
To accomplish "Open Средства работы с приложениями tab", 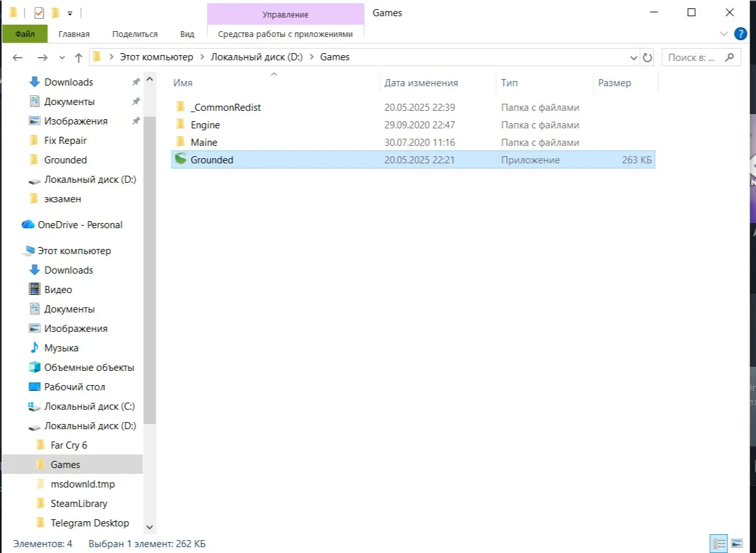I will point(286,34).
